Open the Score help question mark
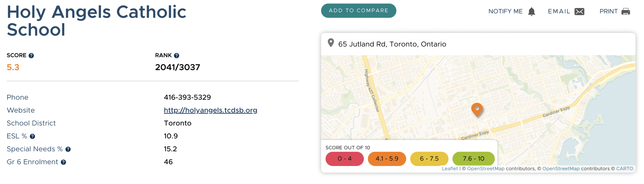 [31, 56]
